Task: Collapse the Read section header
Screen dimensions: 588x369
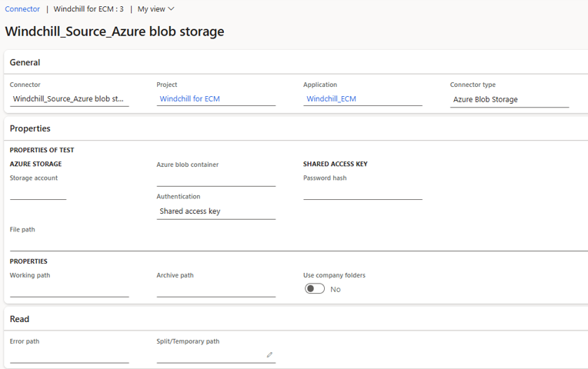Action: (x=19, y=319)
